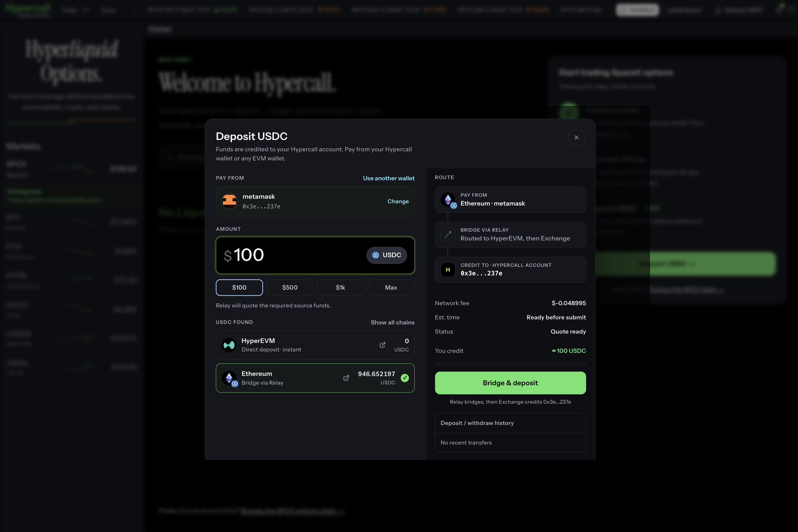Click Ethereum icon in route Pay From card
This screenshot has height=532, width=798.
449,200
